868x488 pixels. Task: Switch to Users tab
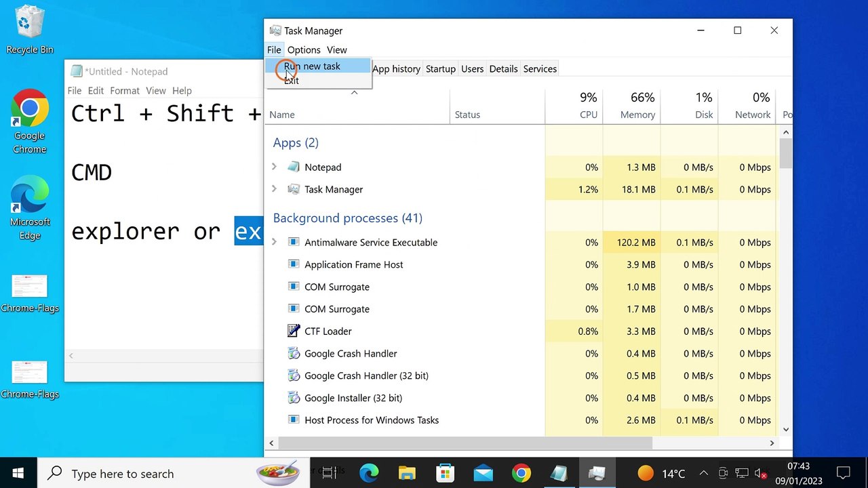472,68
